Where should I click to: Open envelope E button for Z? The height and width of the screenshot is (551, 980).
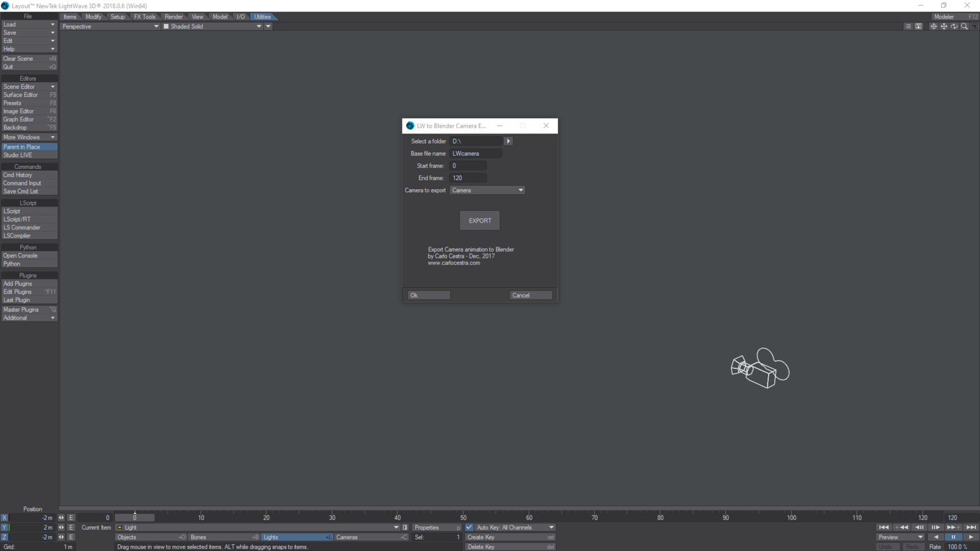[x=71, y=537]
